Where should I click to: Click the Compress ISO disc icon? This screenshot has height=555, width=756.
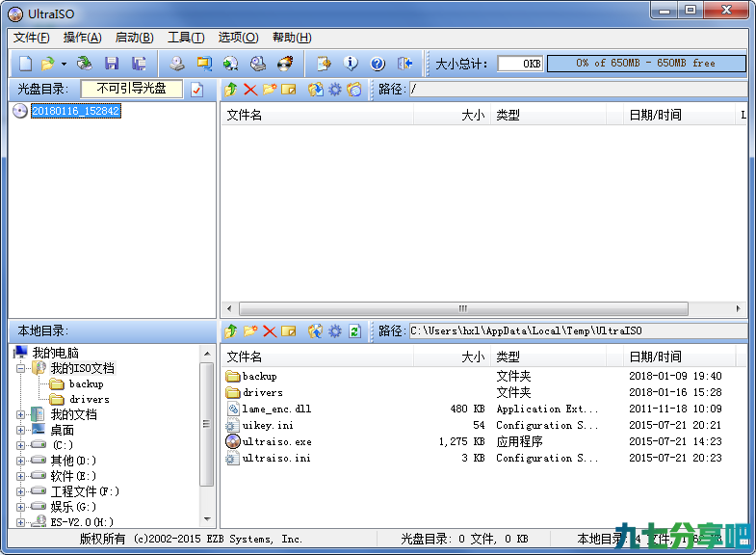[x=230, y=64]
